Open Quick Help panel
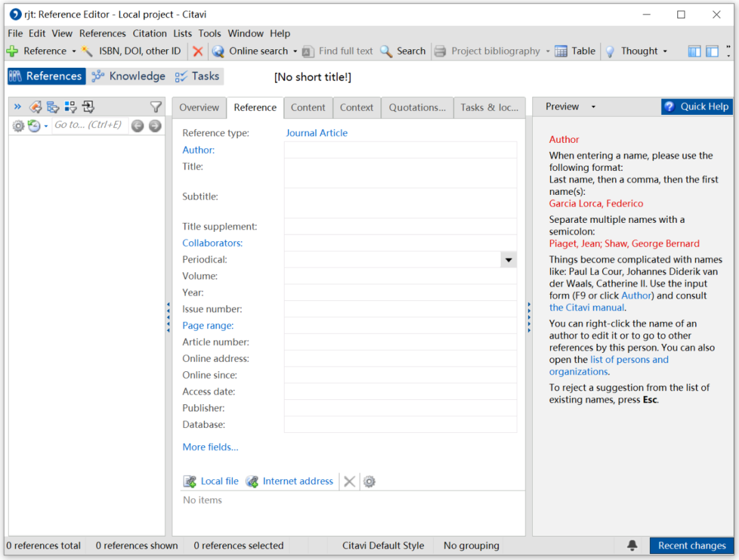Image resolution: width=739 pixels, height=560 pixels. point(697,107)
